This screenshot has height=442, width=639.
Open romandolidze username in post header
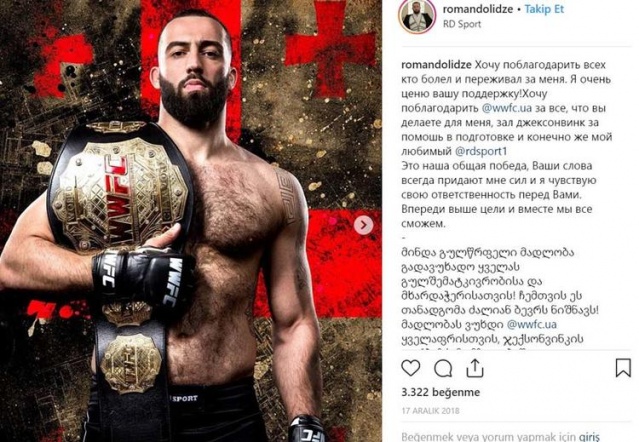pos(478,9)
